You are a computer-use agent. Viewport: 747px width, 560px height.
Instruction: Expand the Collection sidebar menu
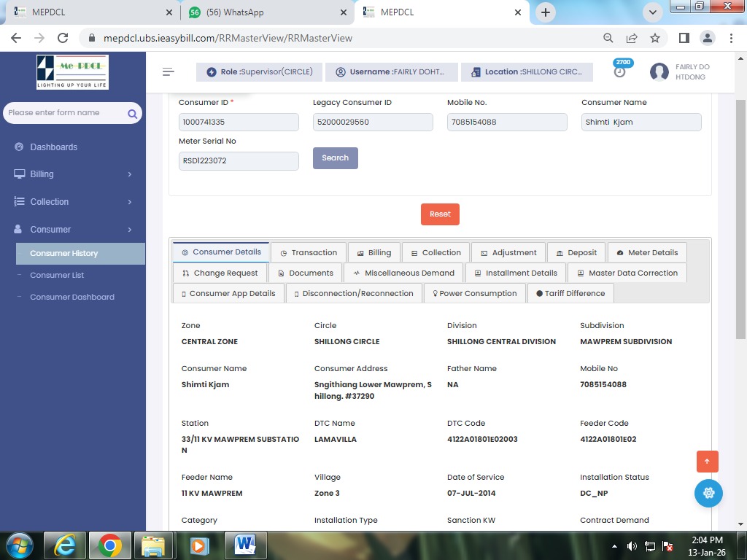pos(73,202)
